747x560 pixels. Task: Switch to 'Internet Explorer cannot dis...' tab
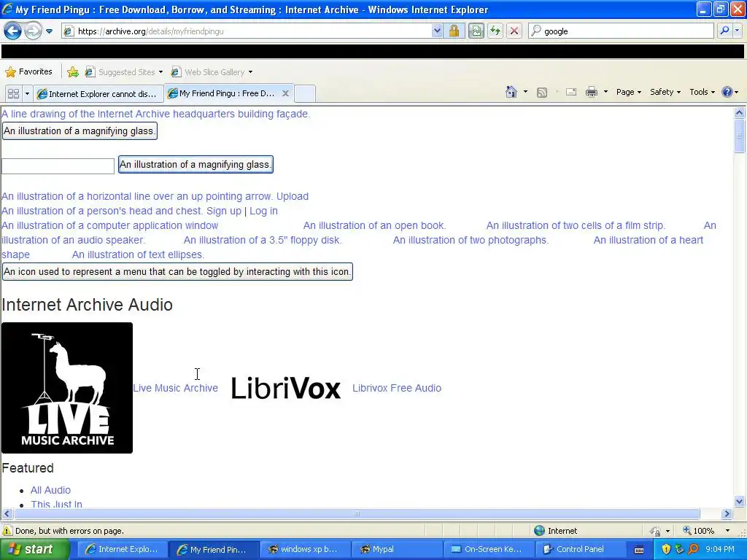tap(98, 94)
